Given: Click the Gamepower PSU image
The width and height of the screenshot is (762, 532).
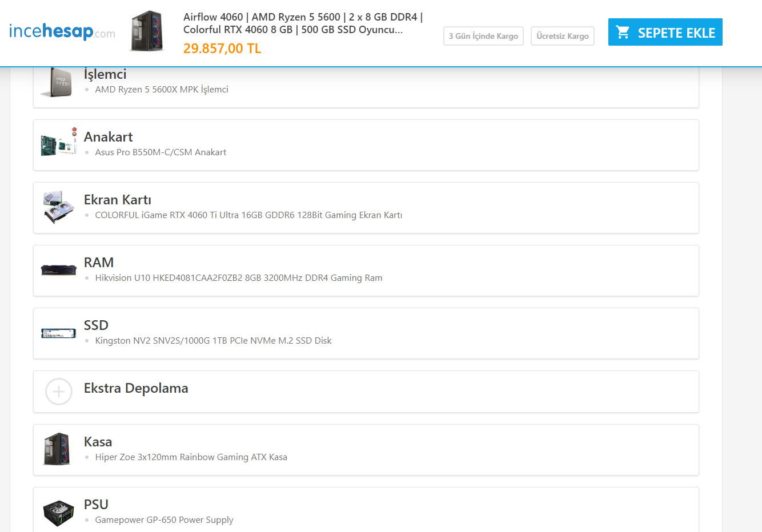Looking at the screenshot, I should click(59, 512).
